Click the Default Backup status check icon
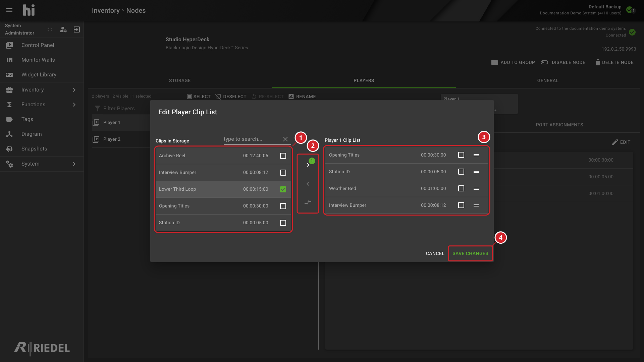This screenshot has width=644, height=362. 630,10
